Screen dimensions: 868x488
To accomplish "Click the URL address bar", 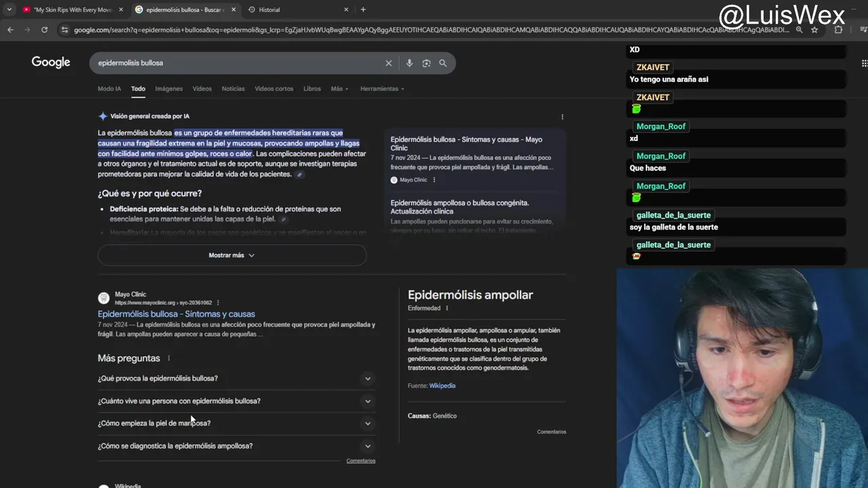I will point(431,30).
